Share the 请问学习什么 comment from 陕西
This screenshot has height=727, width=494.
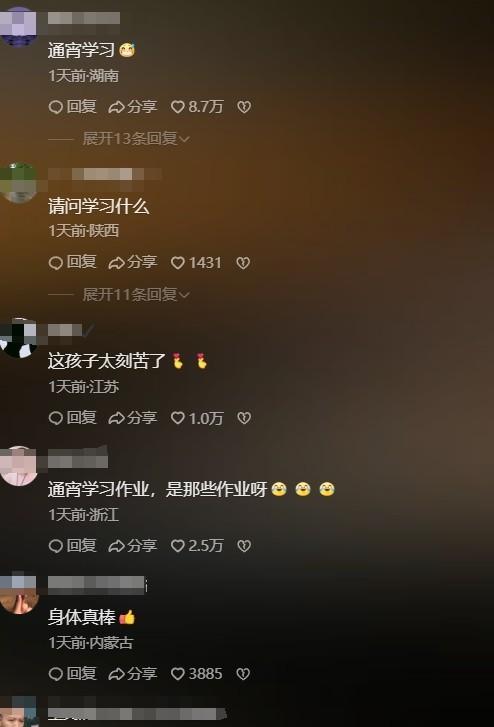point(133,263)
